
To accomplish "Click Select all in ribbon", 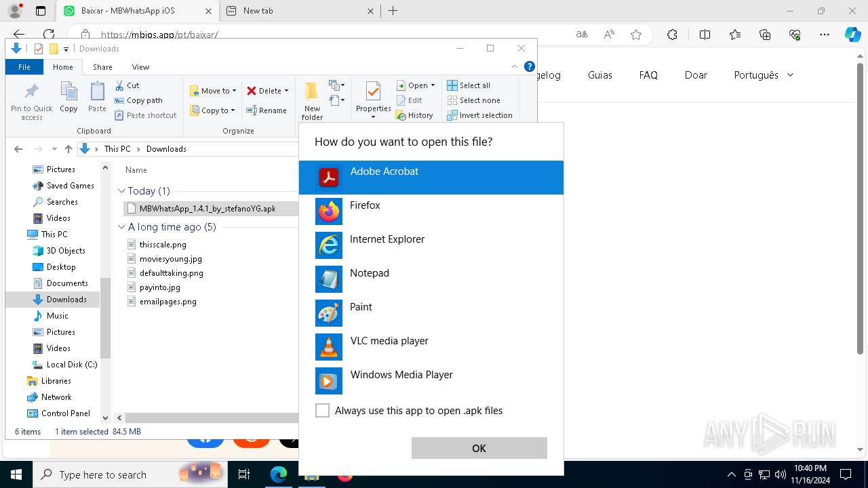I will [469, 85].
